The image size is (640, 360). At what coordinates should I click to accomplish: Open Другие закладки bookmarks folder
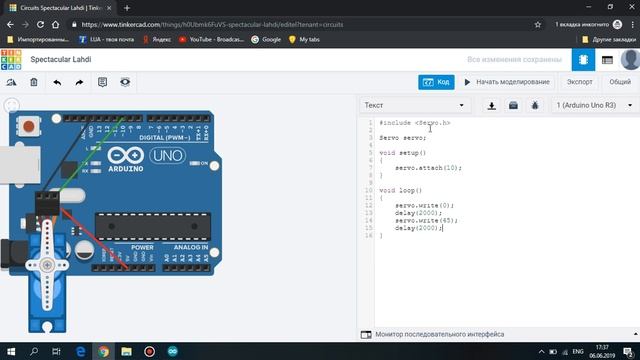click(x=609, y=40)
